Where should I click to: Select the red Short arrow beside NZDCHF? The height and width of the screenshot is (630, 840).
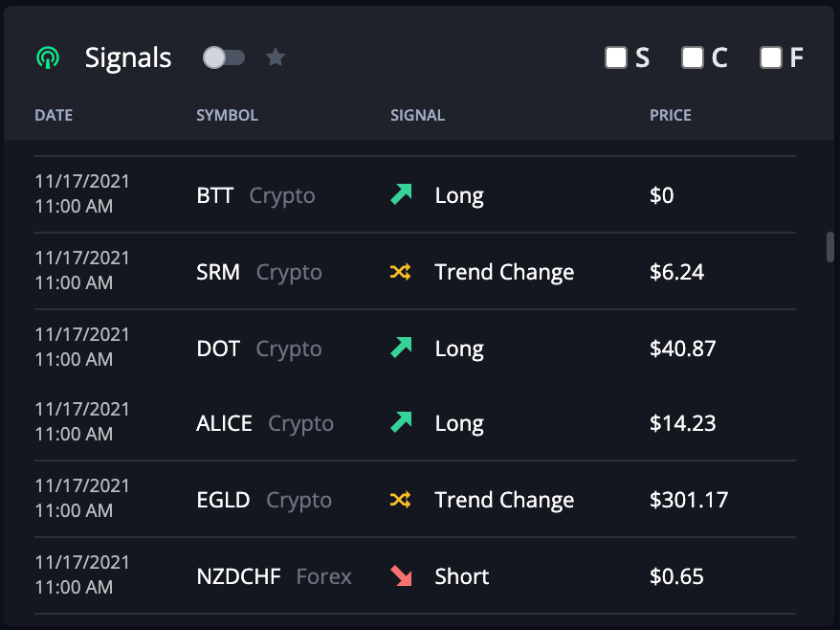coord(401,575)
